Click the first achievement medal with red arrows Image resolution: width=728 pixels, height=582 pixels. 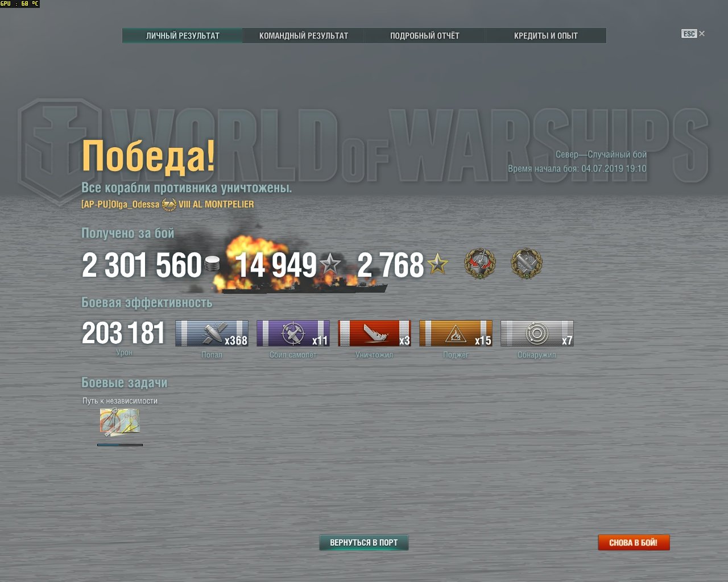(x=480, y=264)
